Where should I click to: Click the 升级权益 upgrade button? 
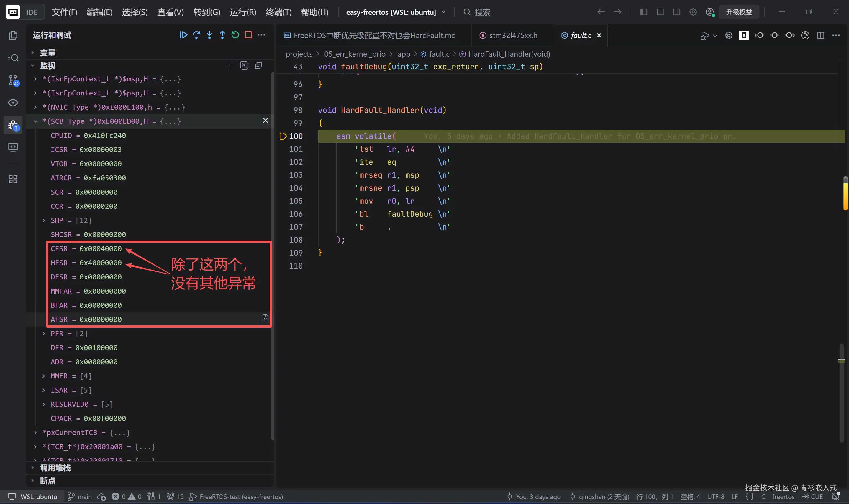point(739,12)
